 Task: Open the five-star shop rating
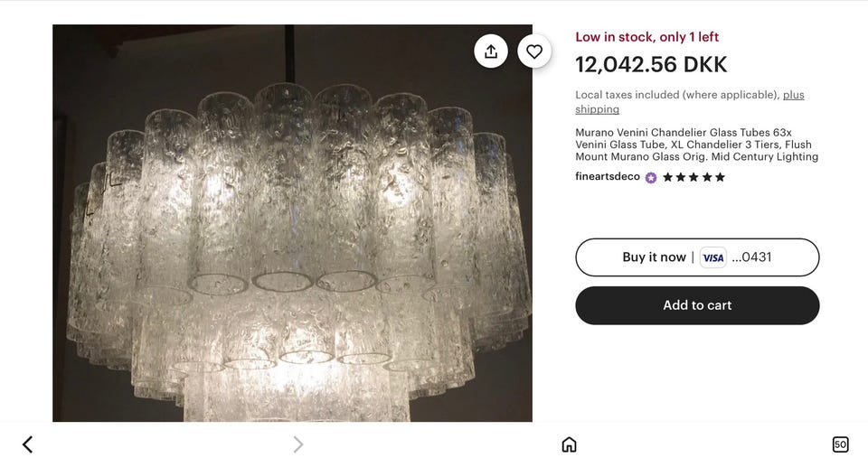point(694,177)
